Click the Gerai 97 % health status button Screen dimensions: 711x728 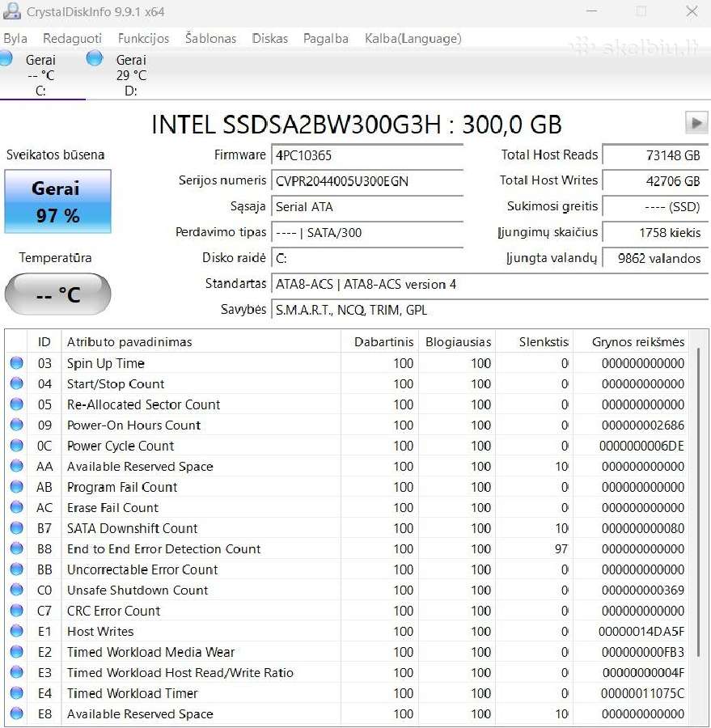click(x=57, y=201)
